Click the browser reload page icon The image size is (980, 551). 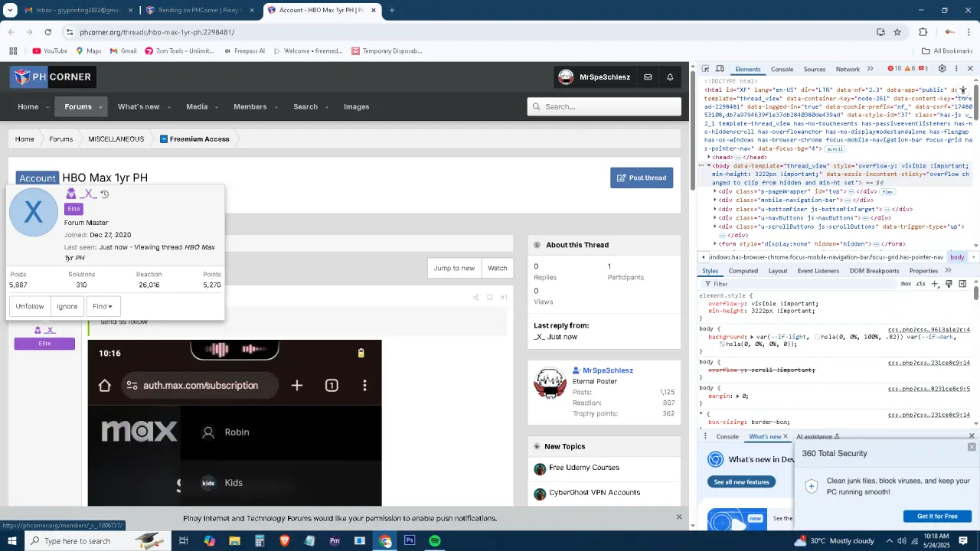[x=47, y=32]
